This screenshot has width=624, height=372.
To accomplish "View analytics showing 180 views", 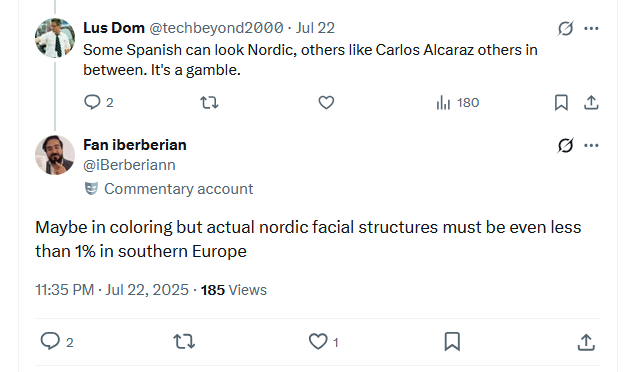I will [x=458, y=103].
